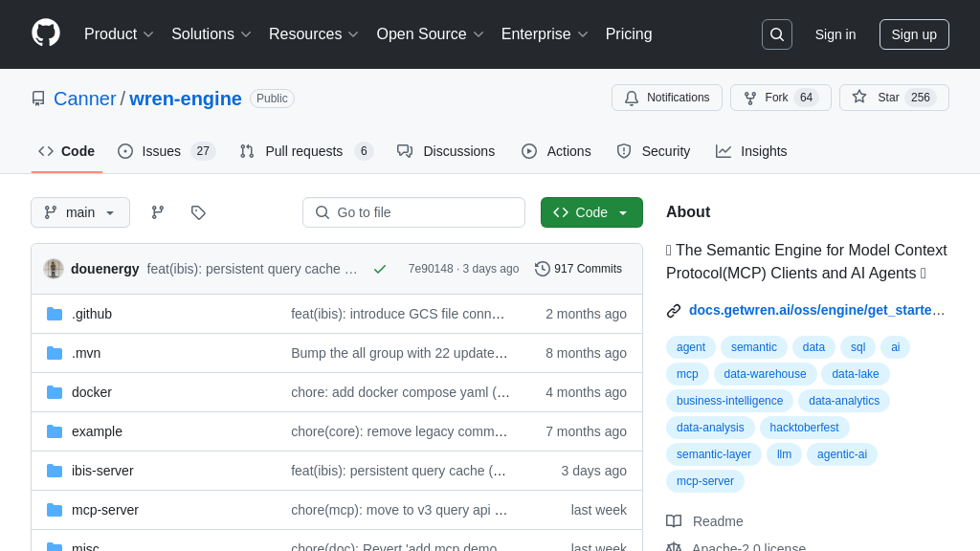
Task: Click the Fork icon button
Action: 781,98
